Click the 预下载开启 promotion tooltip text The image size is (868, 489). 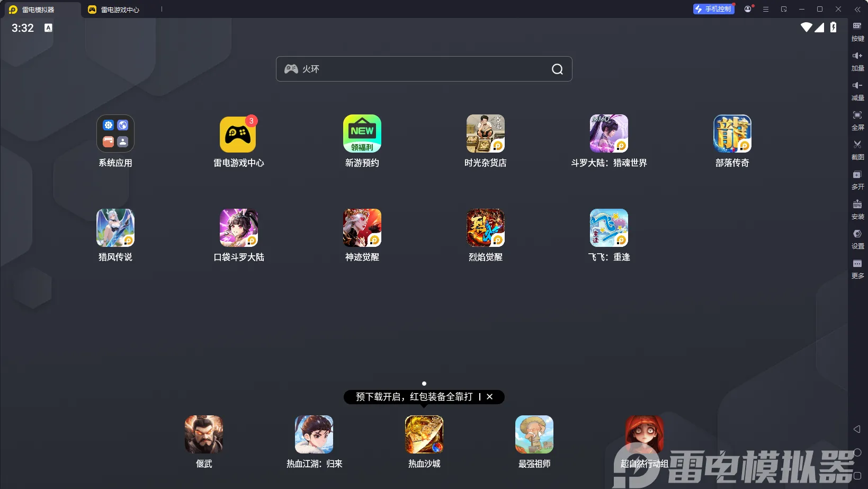pos(414,397)
